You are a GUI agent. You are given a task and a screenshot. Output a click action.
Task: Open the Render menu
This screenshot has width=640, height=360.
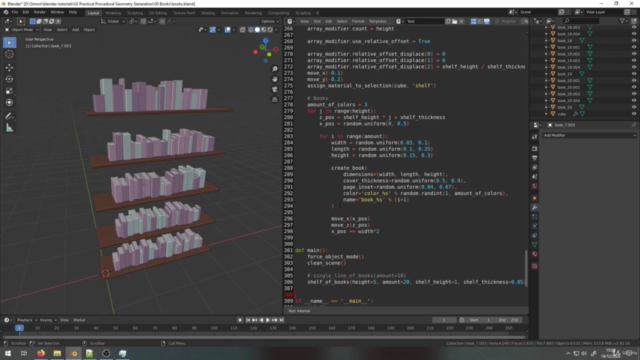click(40, 12)
